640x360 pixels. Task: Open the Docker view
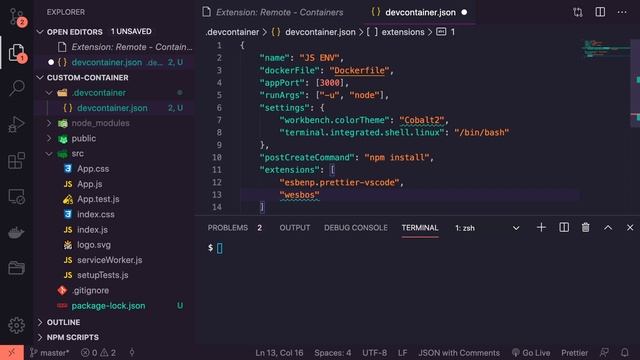coord(16,233)
